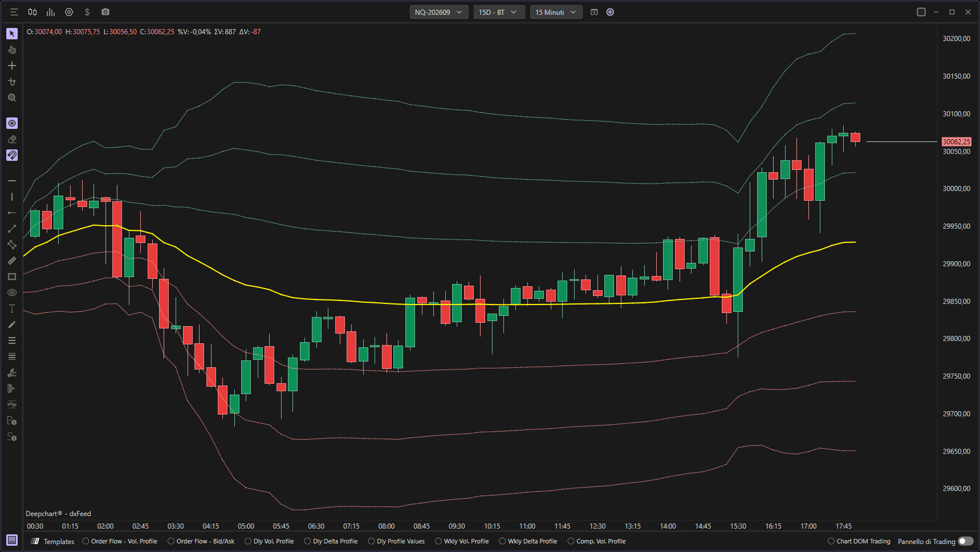Click the 15:30 time axis label

pos(738,526)
